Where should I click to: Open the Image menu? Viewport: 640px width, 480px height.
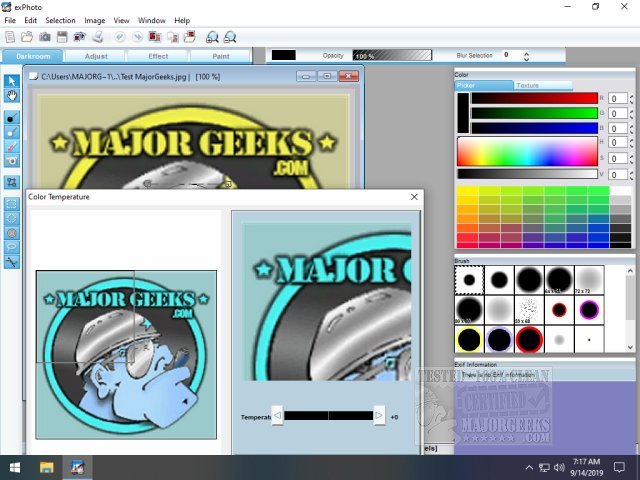[95, 20]
